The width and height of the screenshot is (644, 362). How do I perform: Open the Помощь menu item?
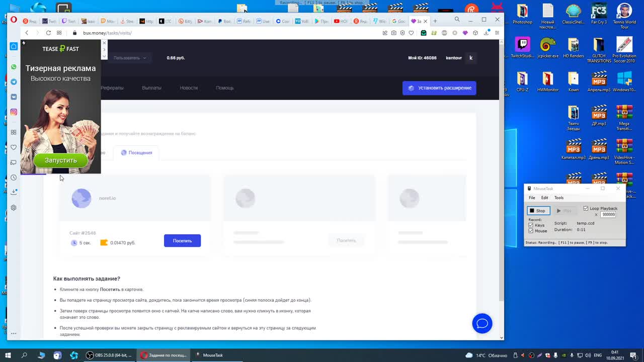click(x=225, y=88)
